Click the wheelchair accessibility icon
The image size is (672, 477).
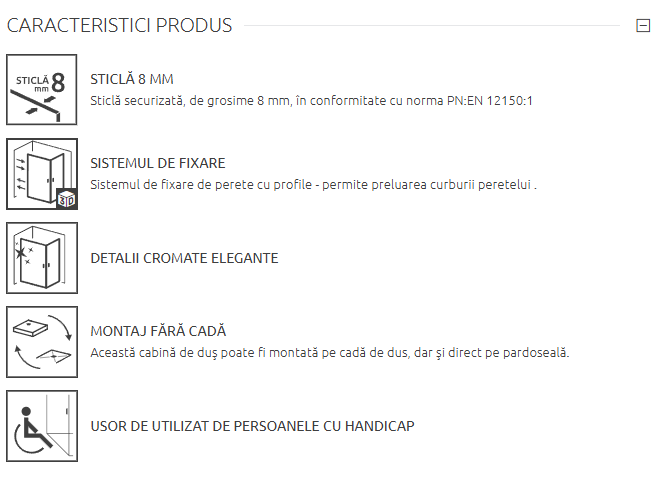point(42,426)
